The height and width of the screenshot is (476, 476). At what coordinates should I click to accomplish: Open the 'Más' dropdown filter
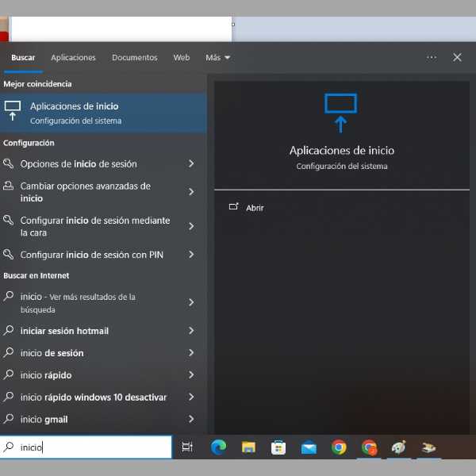click(x=217, y=58)
